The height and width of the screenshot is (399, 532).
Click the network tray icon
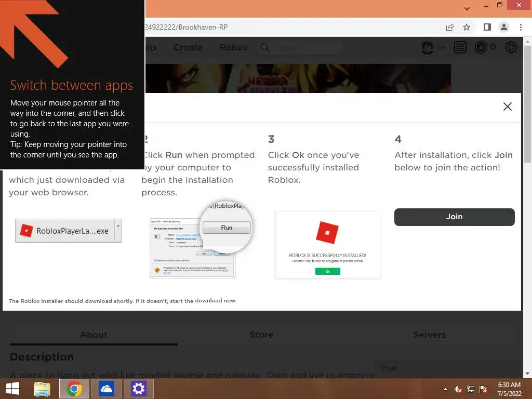point(471,389)
